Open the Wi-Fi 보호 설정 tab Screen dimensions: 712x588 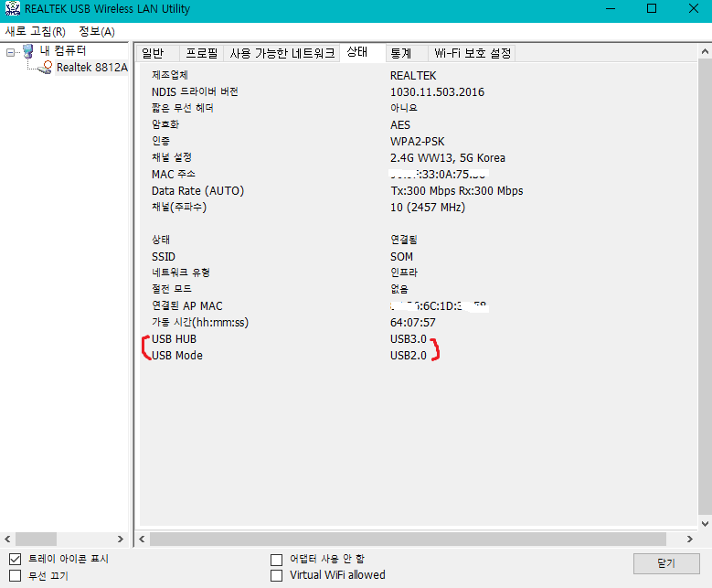[473, 53]
